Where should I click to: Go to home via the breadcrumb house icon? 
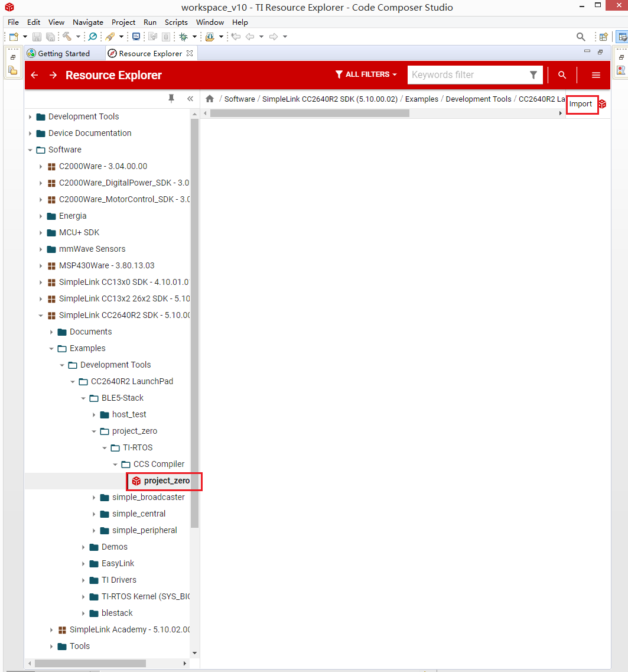click(210, 99)
